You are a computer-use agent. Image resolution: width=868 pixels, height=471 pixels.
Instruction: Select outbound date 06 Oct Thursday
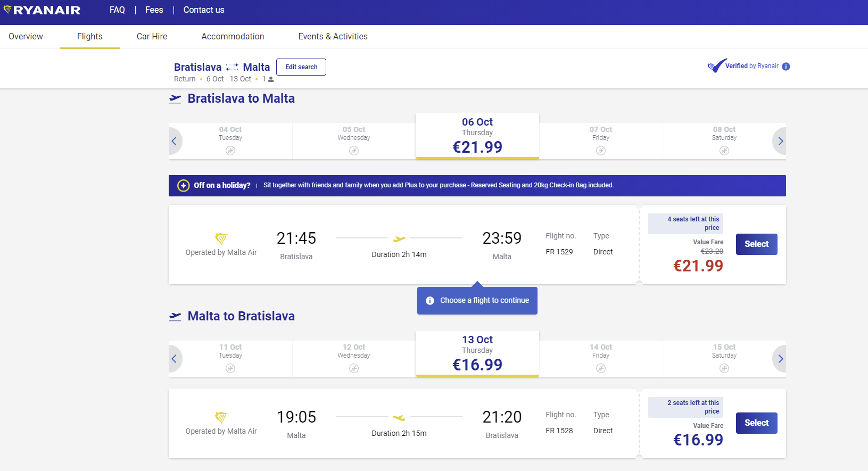(x=477, y=136)
